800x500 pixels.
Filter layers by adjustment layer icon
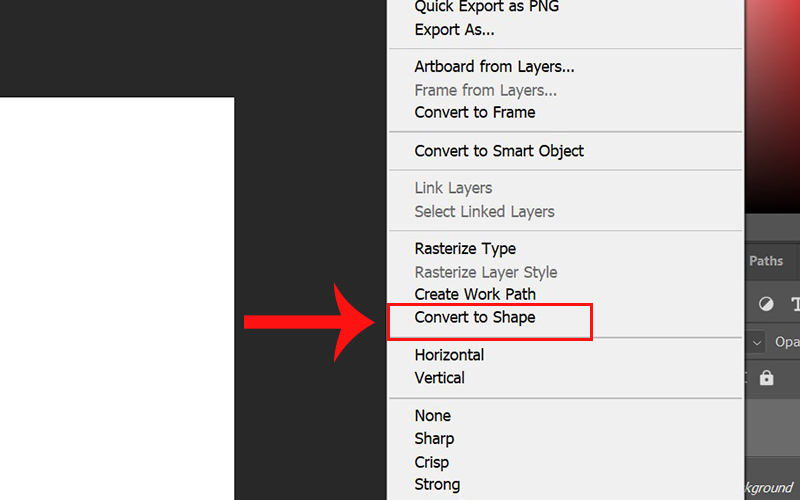pyautogui.click(x=766, y=304)
